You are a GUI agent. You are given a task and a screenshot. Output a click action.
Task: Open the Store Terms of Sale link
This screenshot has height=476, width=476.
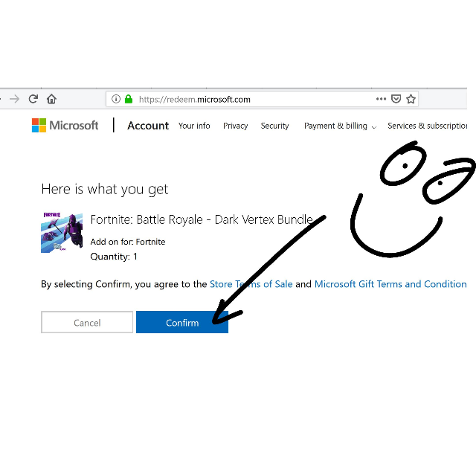(x=251, y=284)
